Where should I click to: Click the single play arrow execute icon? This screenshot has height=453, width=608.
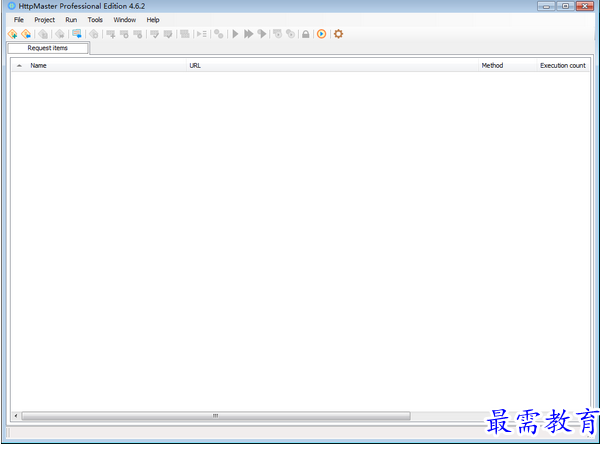[235, 34]
